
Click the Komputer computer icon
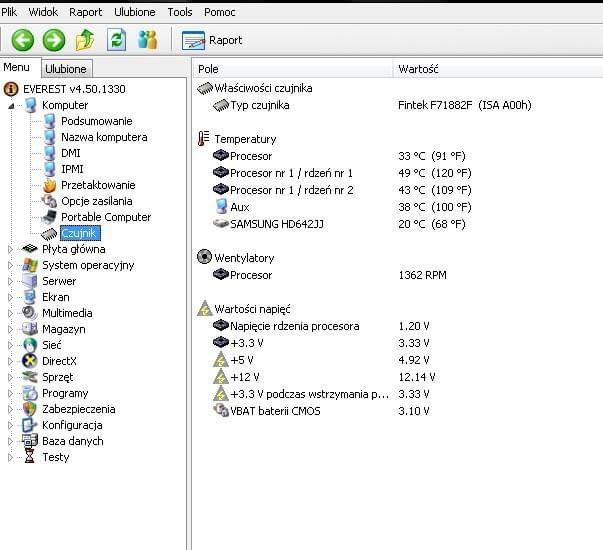point(30,105)
